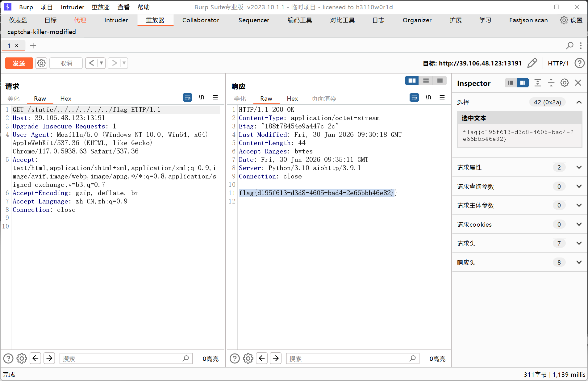Switch to combined tabbed layout view
The height and width of the screenshot is (381, 588).
(440, 81)
